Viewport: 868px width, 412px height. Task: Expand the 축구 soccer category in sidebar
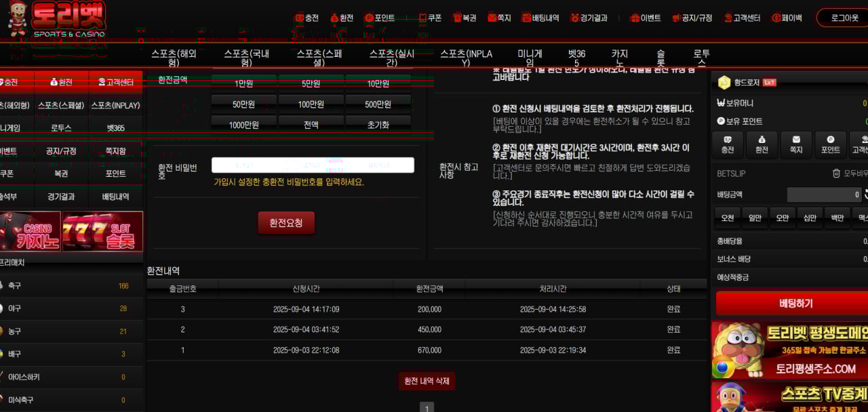[x=15, y=286]
